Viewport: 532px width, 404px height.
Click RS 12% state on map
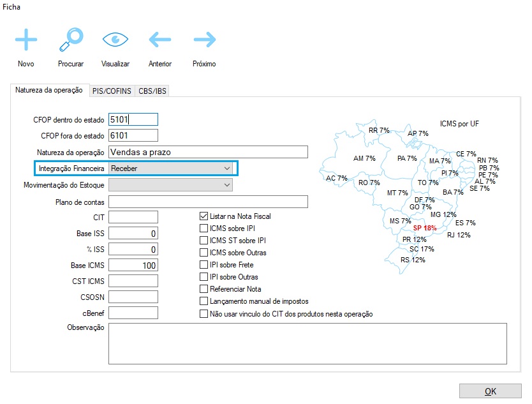pos(413,260)
